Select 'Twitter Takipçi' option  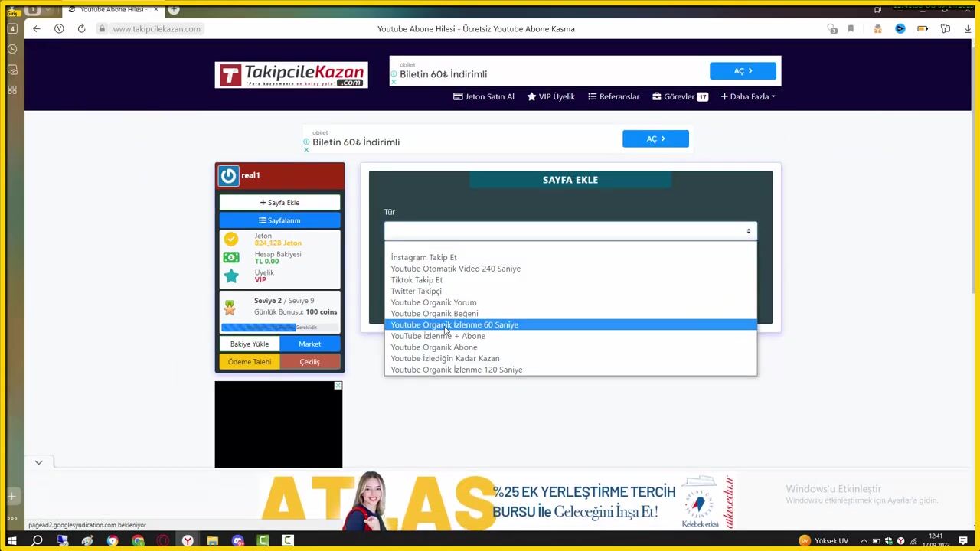[570, 291]
